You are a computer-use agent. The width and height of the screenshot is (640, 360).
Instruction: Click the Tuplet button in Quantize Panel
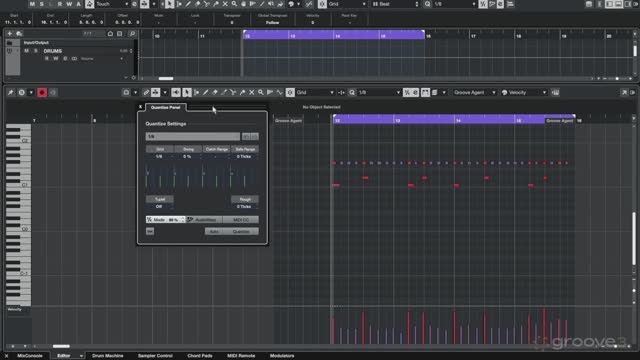(x=160, y=199)
